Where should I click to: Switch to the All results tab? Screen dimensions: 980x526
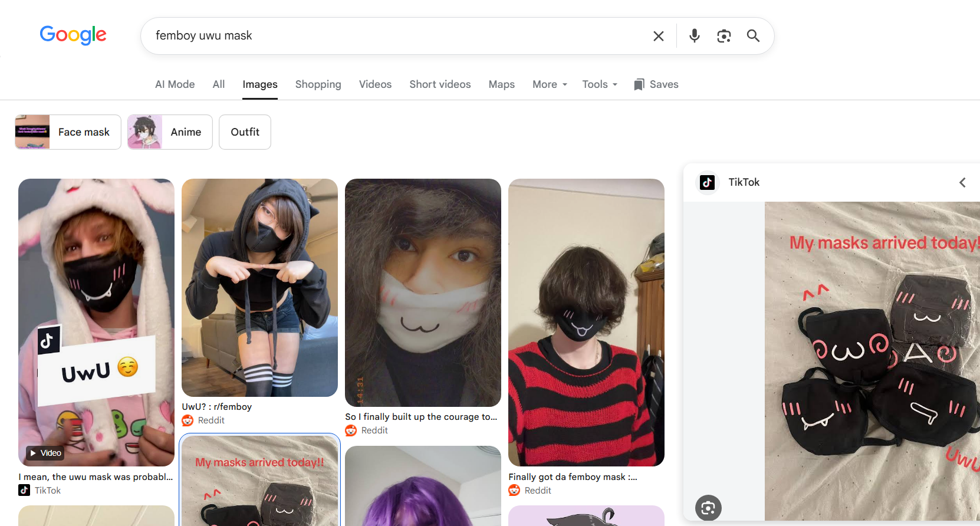[219, 84]
